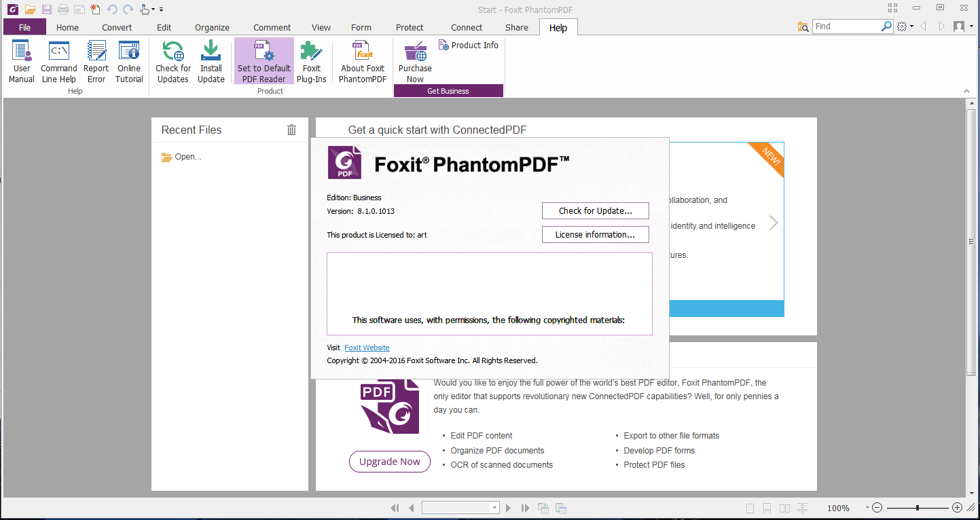The width and height of the screenshot is (980, 520).
Task: Launch the Online Tutorial
Action: [x=129, y=61]
